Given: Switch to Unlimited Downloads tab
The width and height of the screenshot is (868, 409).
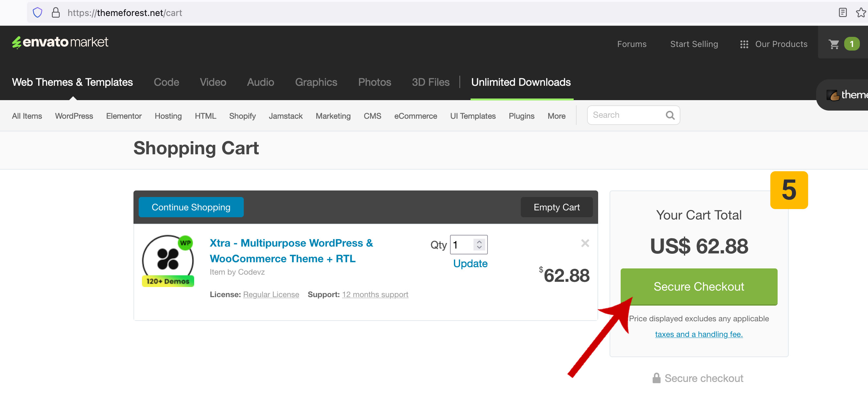Looking at the screenshot, I should [x=520, y=82].
